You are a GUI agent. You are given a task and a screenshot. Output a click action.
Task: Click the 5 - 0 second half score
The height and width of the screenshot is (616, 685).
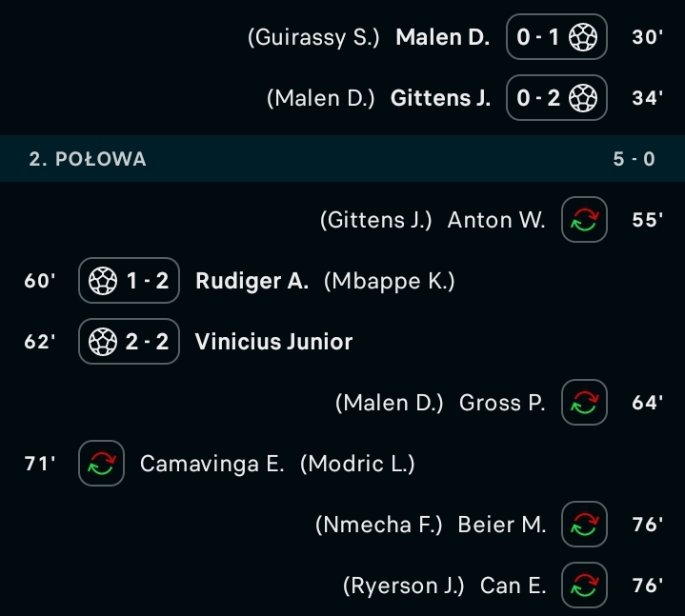pyautogui.click(x=634, y=159)
